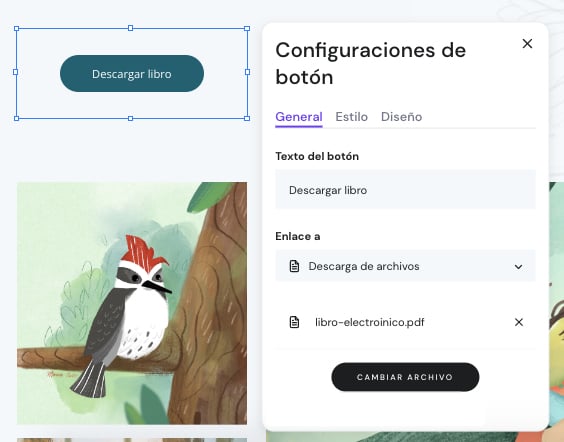Click the left-middle selection handle

pos(15,72)
